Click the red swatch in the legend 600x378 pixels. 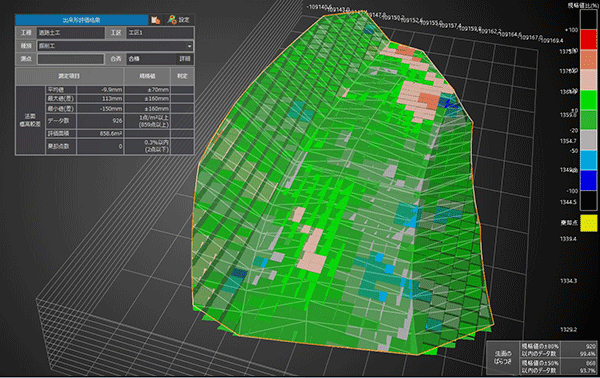coord(589,39)
